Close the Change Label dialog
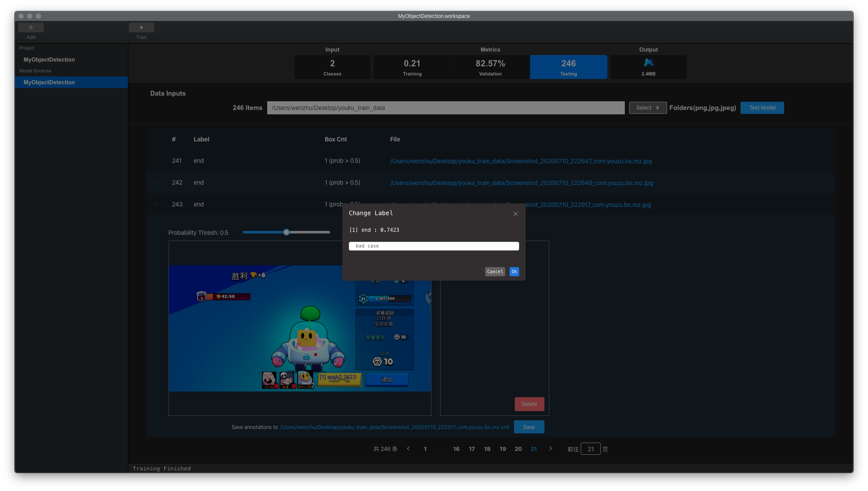Screen dimensions: 868x491 pyautogui.click(x=516, y=214)
